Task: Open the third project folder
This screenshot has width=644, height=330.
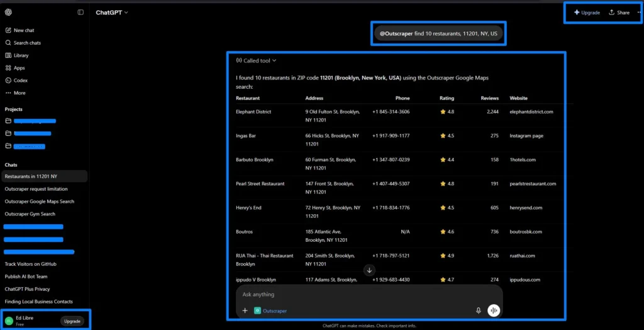Action: (25, 146)
